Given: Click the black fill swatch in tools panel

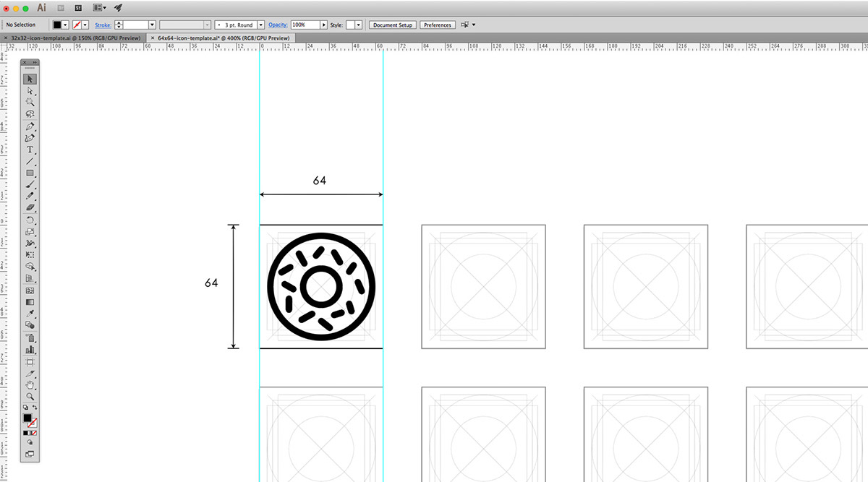Looking at the screenshot, I should (27, 417).
